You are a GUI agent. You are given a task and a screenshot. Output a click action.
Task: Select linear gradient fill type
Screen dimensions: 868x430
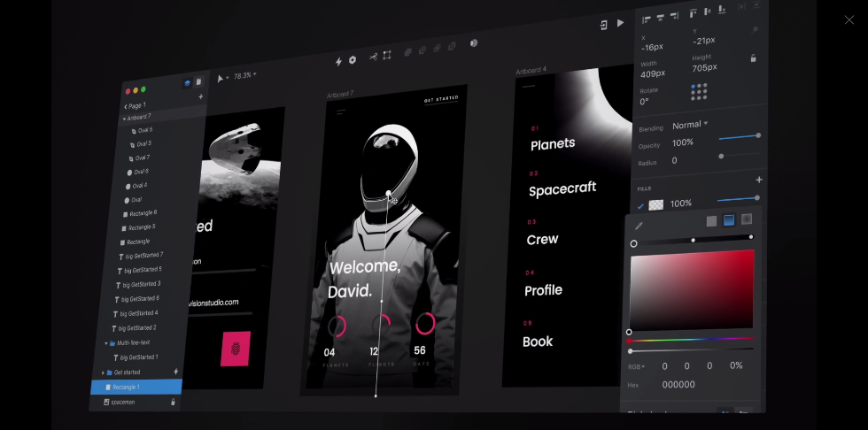(728, 220)
